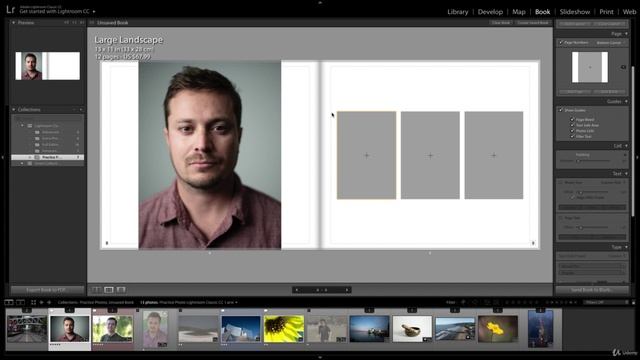Hide the filmstrip with bottom arrow
640x360 pixels.
pyautogui.click(x=320, y=358)
